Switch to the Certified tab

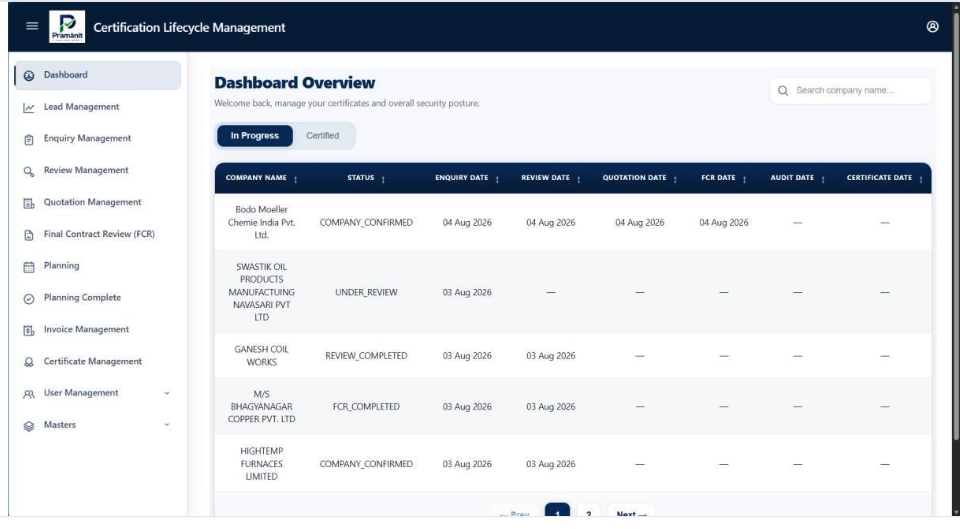[x=323, y=136]
